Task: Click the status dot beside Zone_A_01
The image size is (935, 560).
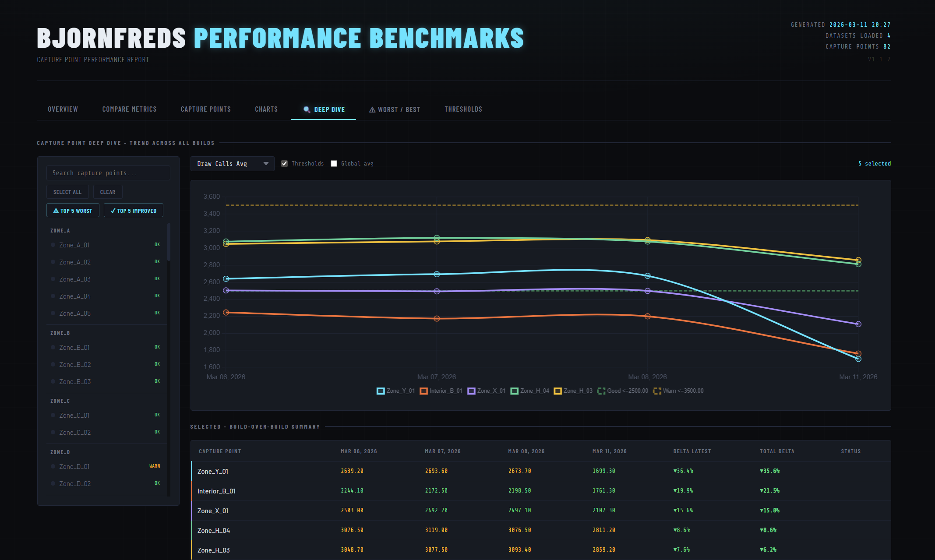Action: tap(53, 245)
